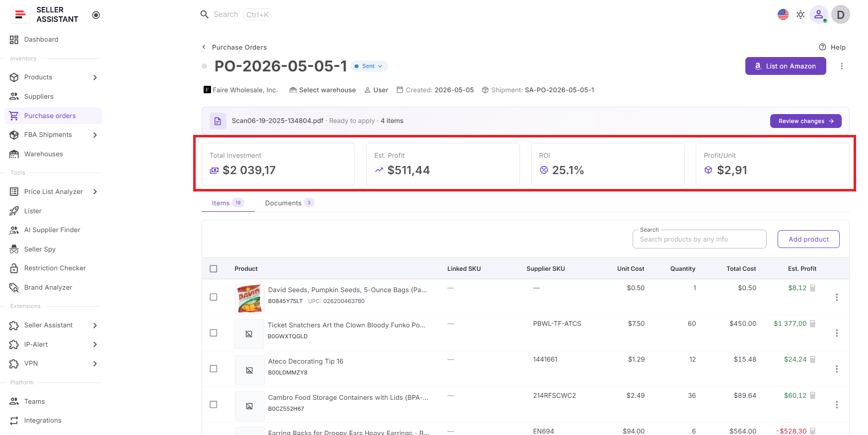Open the Dashboard icon in sidebar

coord(14,40)
